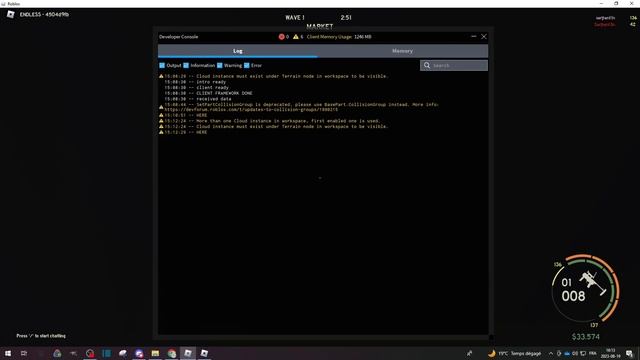
Task: Click the second Roblox taskbar icon
Action: [x=204, y=353]
